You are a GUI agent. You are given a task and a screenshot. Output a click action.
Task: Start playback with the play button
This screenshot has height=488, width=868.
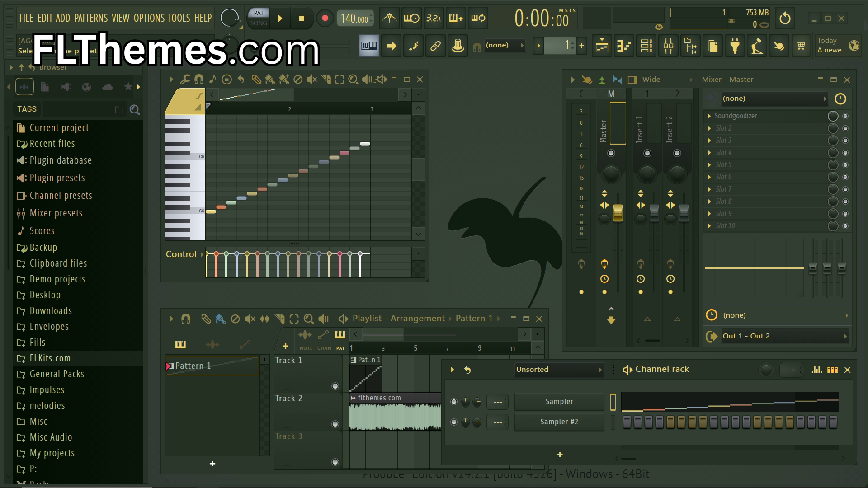tap(280, 19)
